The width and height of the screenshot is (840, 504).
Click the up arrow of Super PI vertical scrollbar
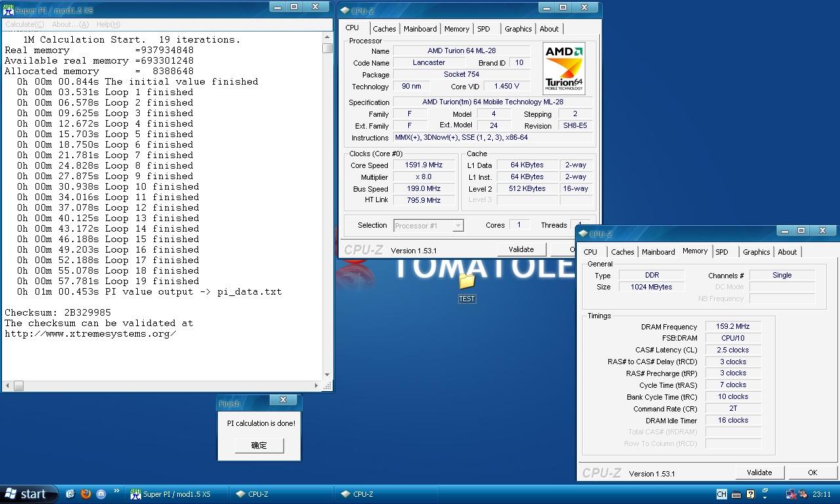coord(327,37)
